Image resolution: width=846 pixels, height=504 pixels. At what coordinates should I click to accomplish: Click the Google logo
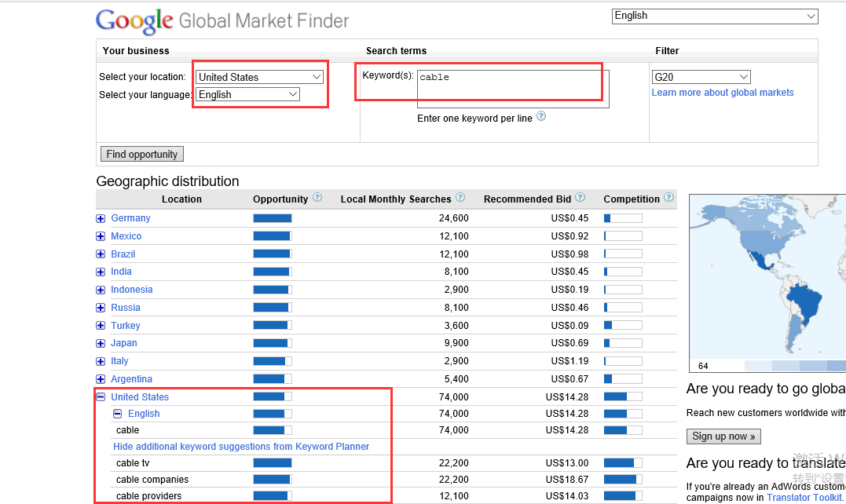(x=134, y=21)
